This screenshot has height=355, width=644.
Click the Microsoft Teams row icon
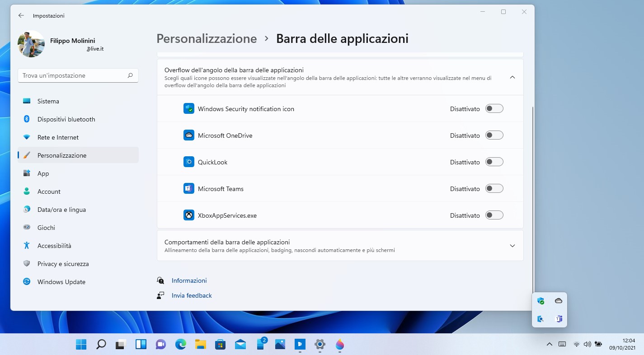(x=188, y=189)
